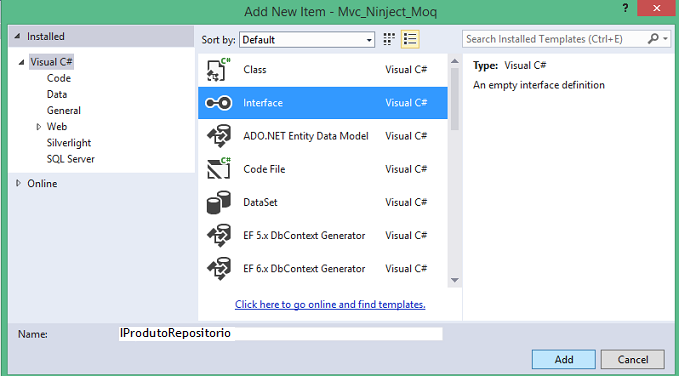Open the Sort by Default dropdown
This screenshot has height=376, width=679.
307,40
